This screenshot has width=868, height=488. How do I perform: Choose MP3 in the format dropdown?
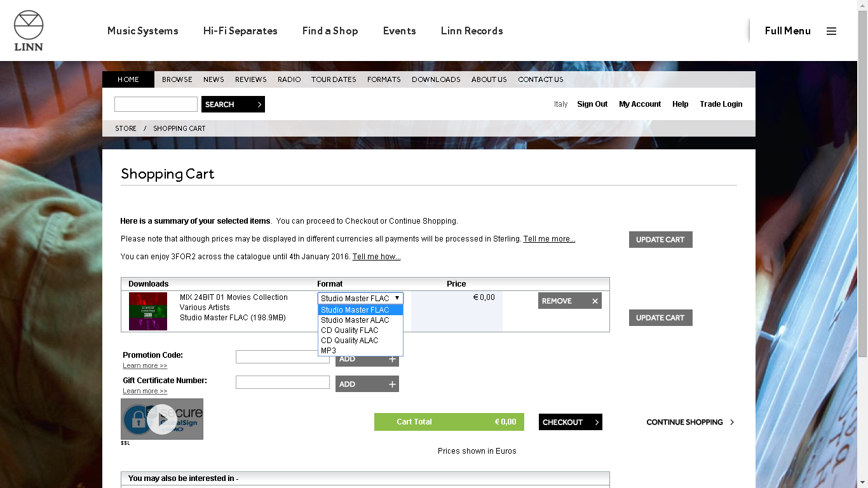click(329, 351)
